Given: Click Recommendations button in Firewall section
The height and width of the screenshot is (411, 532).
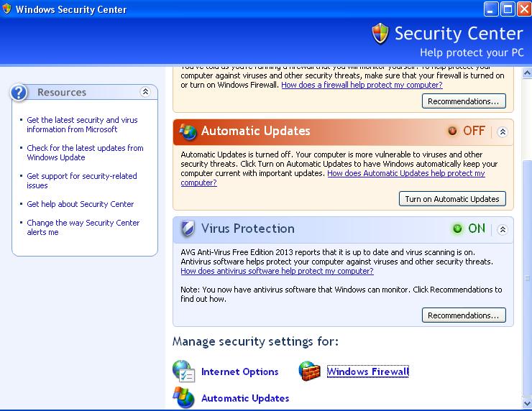Looking at the screenshot, I should [463, 101].
